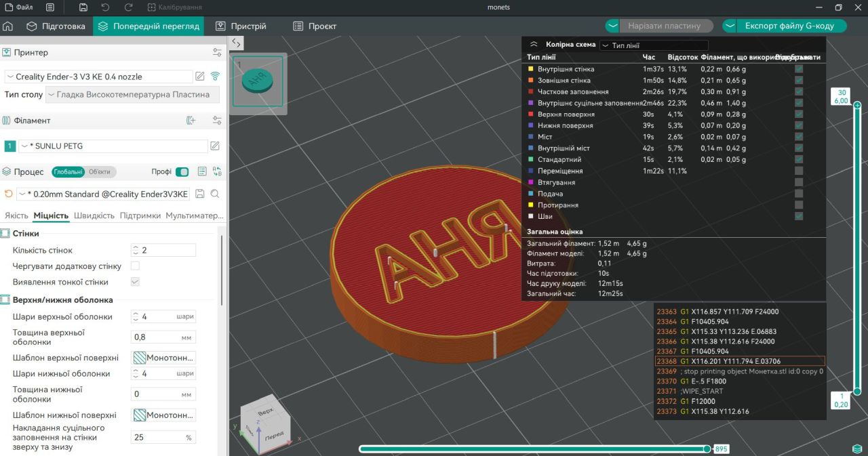Toggle Виявлення тонкої стінки checkbox
This screenshot has width=868, height=456.
[135, 282]
